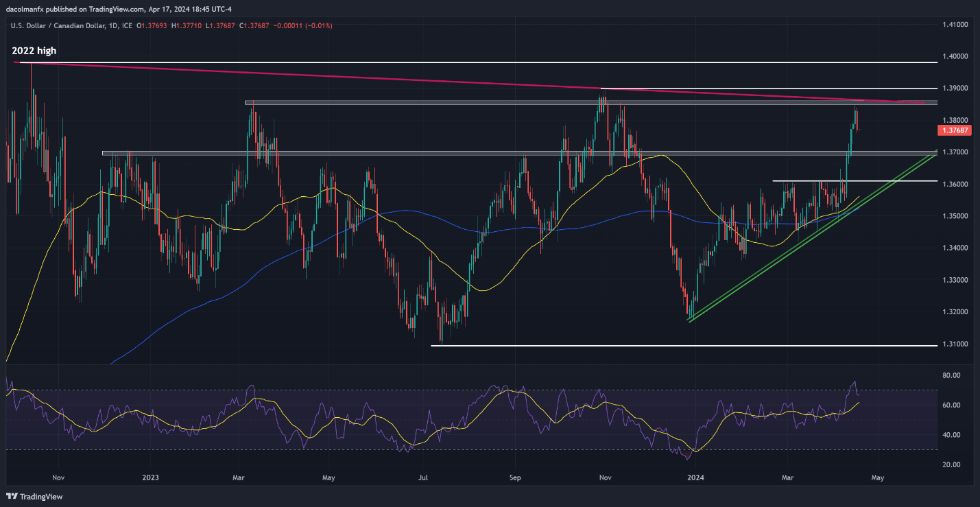Image resolution: width=980 pixels, height=507 pixels.
Task: Click the 2023 date label on the time axis
Action: tap(150, 477)
